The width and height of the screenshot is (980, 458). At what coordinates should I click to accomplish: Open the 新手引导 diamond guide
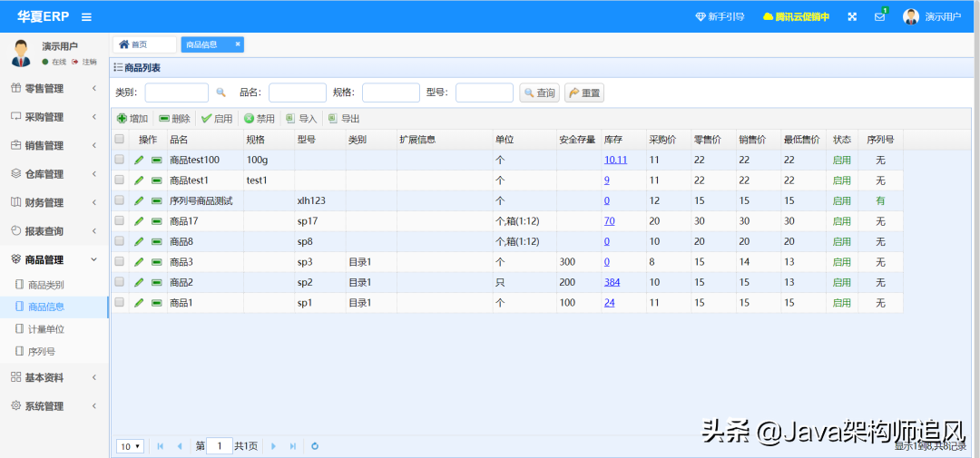pyautogui.click(x=720, y=17)
